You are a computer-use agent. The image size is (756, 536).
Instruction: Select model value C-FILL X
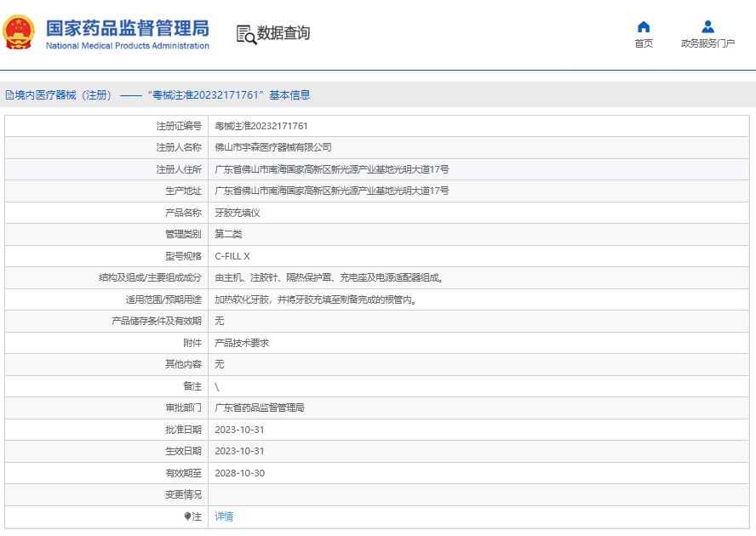[232, 256]
